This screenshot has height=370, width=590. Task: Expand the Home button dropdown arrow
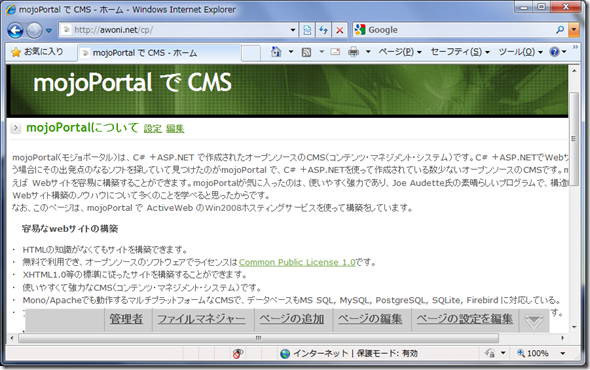click(x=290, y=52)
